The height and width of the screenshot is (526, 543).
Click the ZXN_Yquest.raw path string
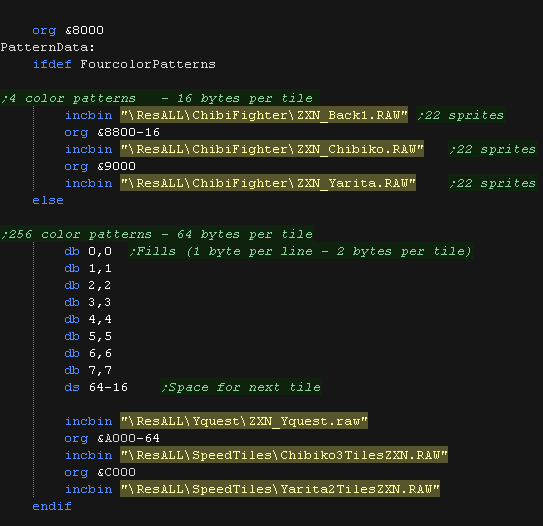244,421
